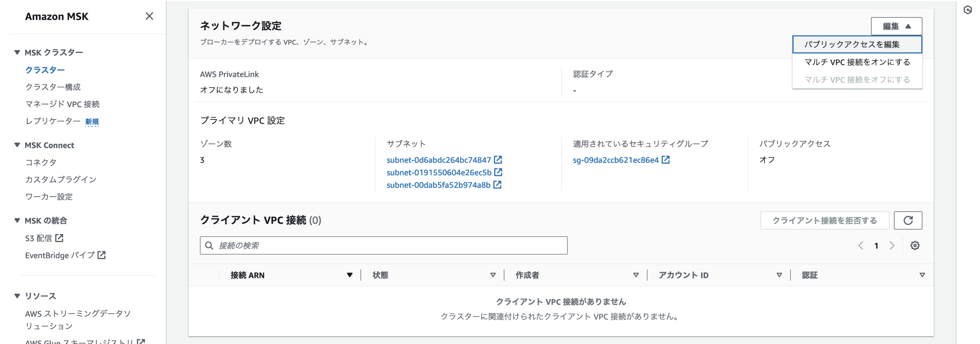Open the クラスター navigation link
Screen dimensions: 980x344
pyautogui.click(x=45, y=70)
